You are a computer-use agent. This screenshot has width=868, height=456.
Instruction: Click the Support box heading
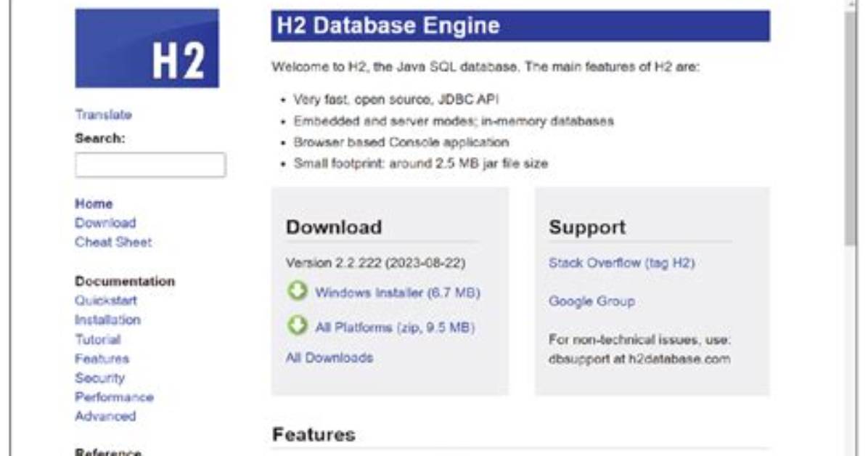pyautogui.click(x=587, y=227)
